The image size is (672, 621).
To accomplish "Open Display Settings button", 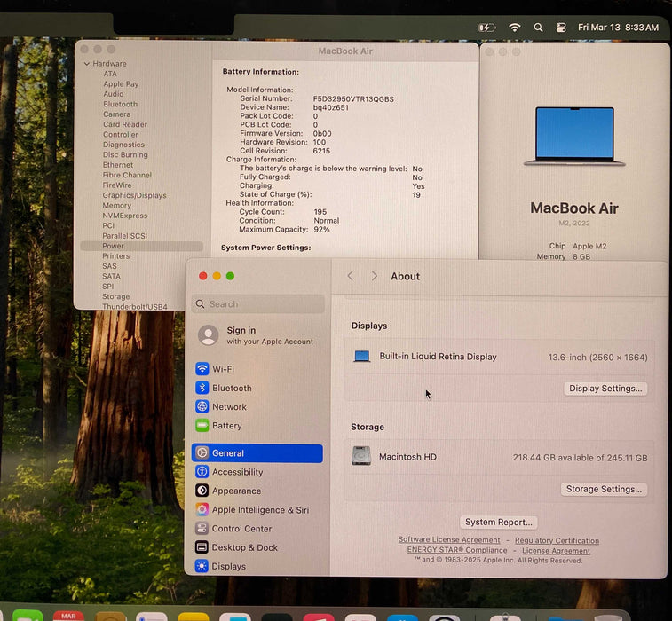I will [605, 389].
